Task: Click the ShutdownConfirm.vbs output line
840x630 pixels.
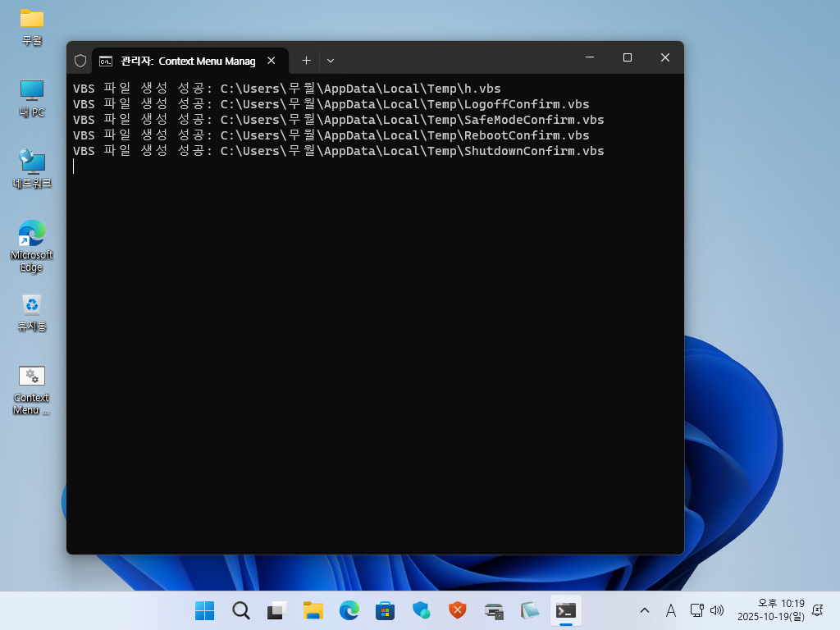Action: pyautogui.click(x=339, y=151)
